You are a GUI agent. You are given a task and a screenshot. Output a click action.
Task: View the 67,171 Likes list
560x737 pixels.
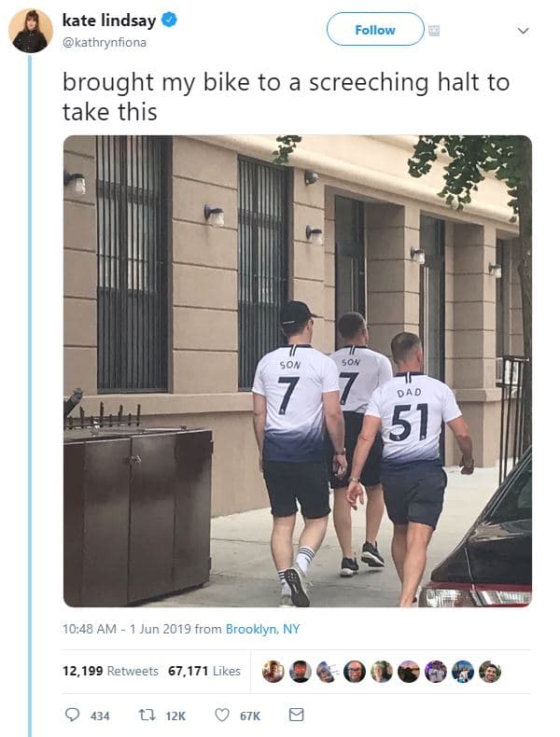pos(204,671)
